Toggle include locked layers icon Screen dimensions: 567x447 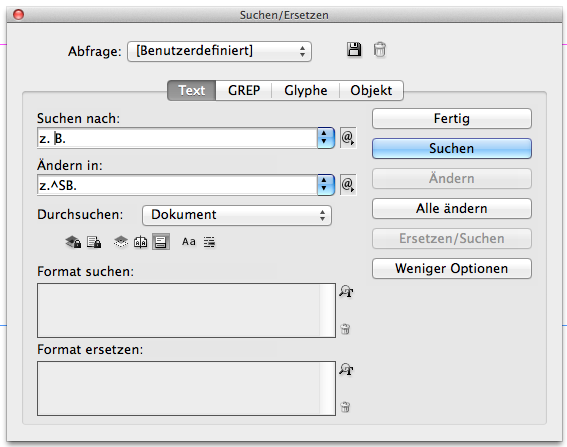click(73, 242)
